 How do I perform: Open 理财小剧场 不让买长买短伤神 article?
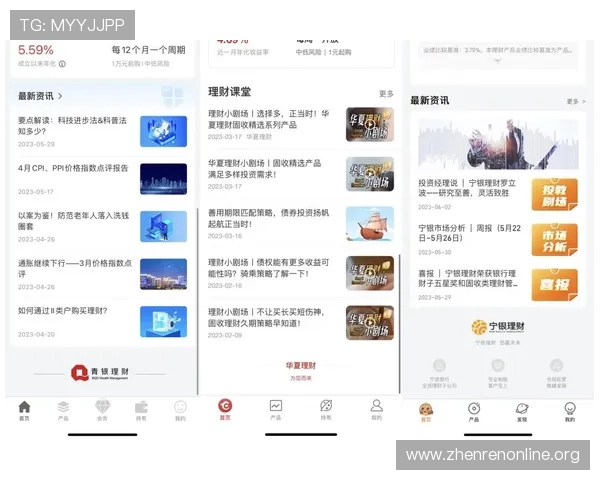(301, 323)
